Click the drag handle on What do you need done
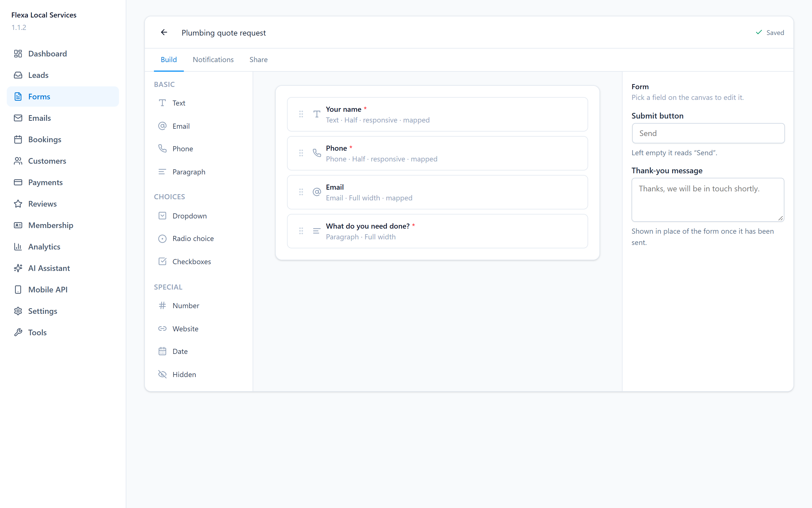The image size is (812, 508). click(x=301, y=231)
